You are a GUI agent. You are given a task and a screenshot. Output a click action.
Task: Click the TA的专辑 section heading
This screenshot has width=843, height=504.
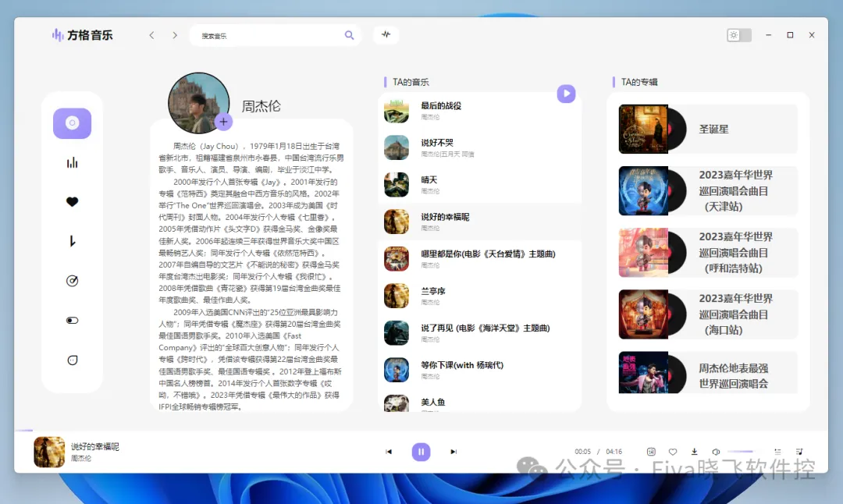pyautogui.click(x=639, y=82)
